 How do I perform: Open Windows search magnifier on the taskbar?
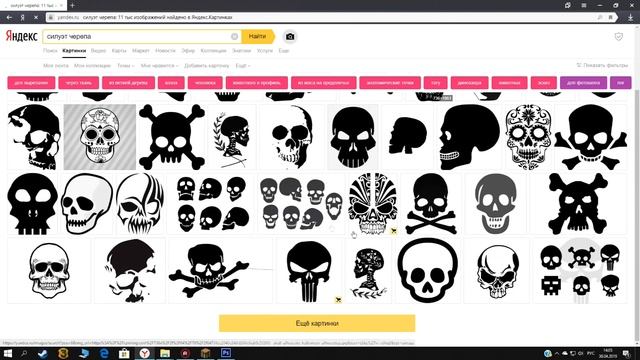(x=24, y=353)
